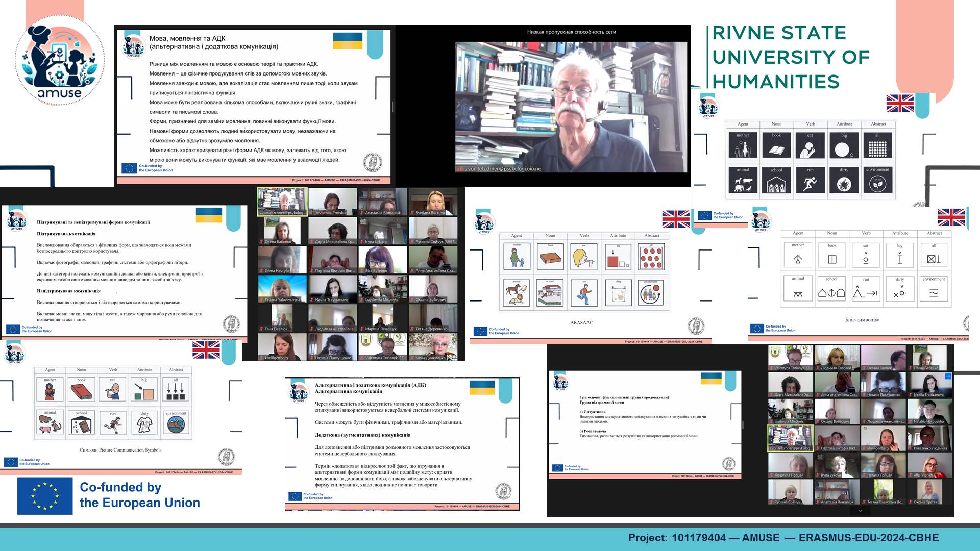980x551 pixels.
Task: Select the Picture Communication Symbols 'book' card
Action: 82,390
